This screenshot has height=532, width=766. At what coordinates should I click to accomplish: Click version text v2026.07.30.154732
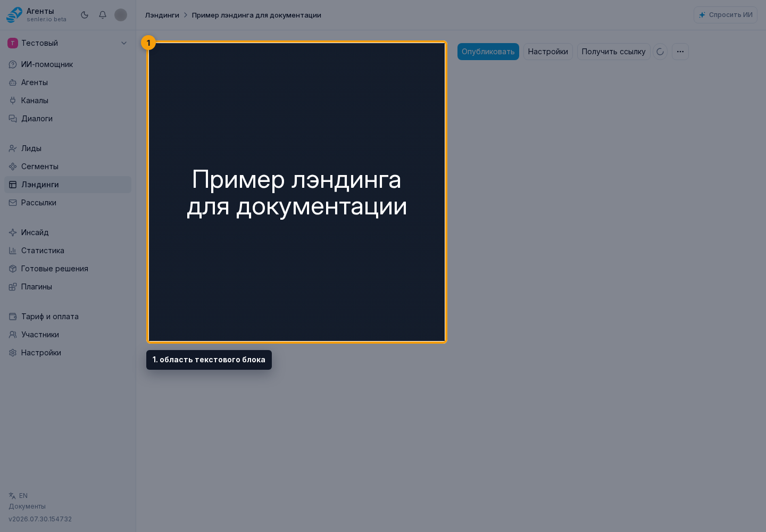click(x=40, y=519)
